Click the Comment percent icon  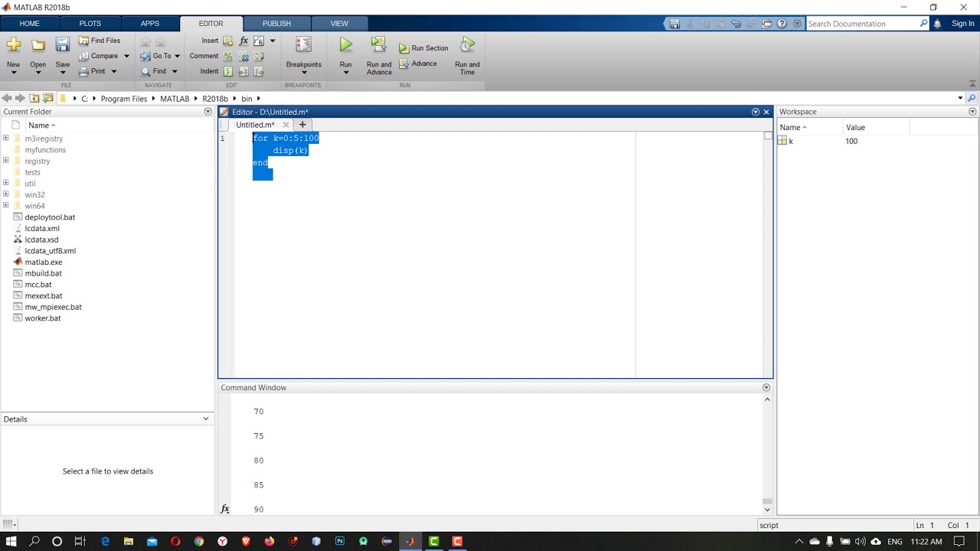pyautogui.click(x=228, y=56)
